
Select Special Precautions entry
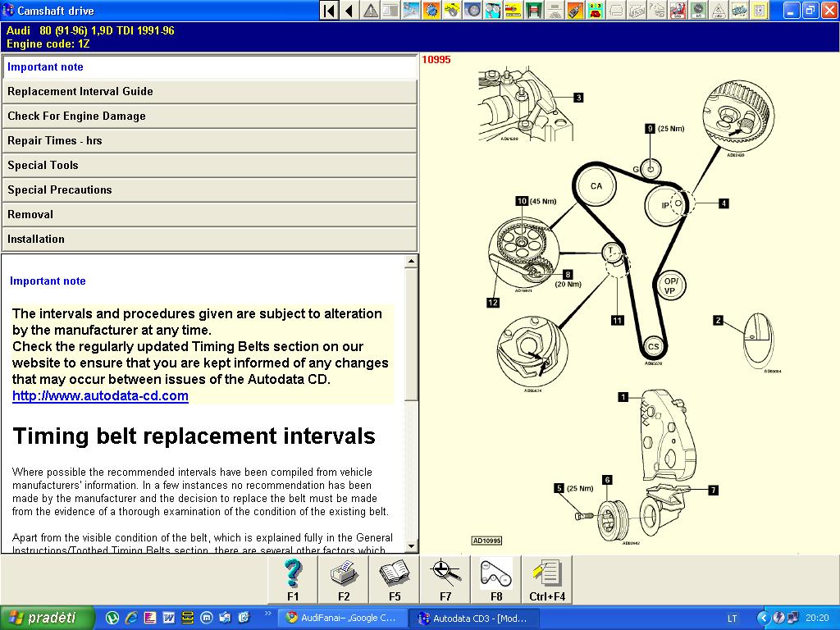(x=209, y=190)
